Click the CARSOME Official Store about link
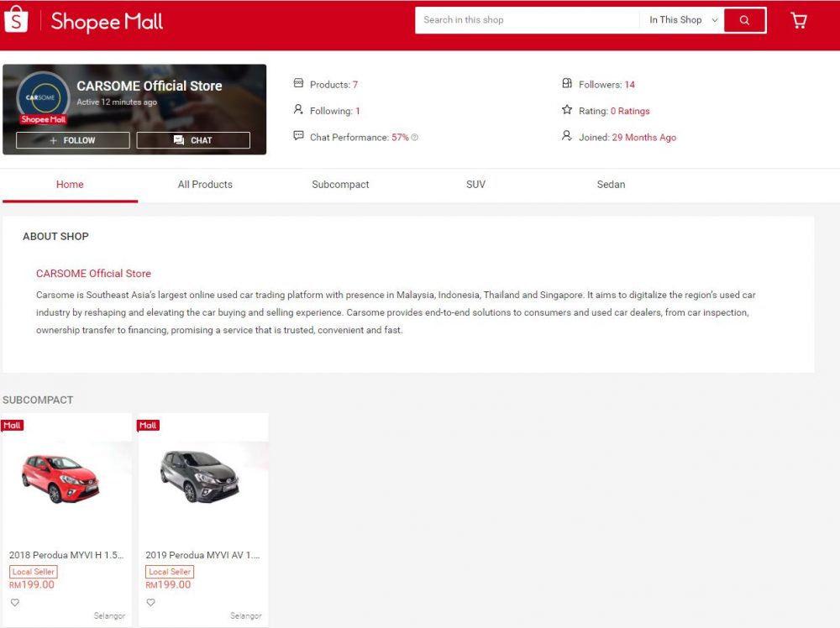The height and width of the screenshot is (628, 840). (93, 274)
